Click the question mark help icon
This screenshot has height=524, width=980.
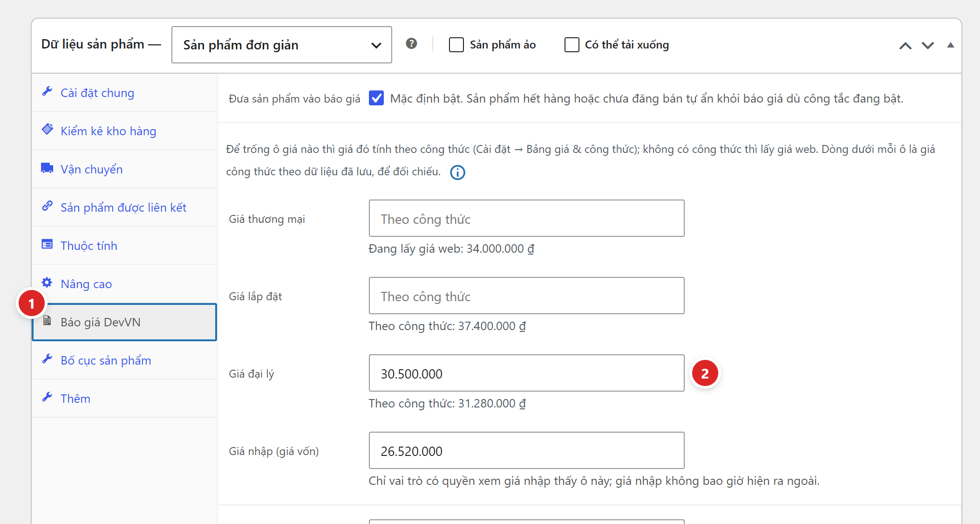coord(411,44)
